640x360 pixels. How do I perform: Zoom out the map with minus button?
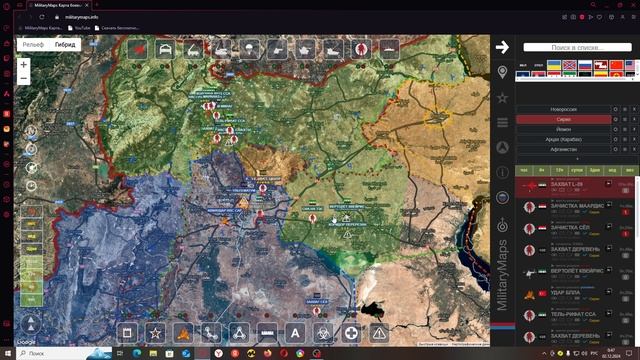pos(24,78)
